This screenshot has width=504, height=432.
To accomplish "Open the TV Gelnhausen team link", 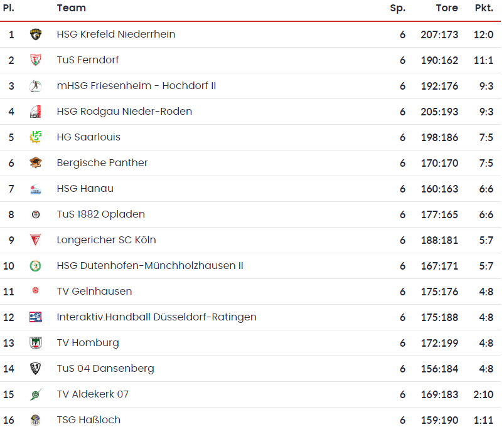I will click(94, 292).
